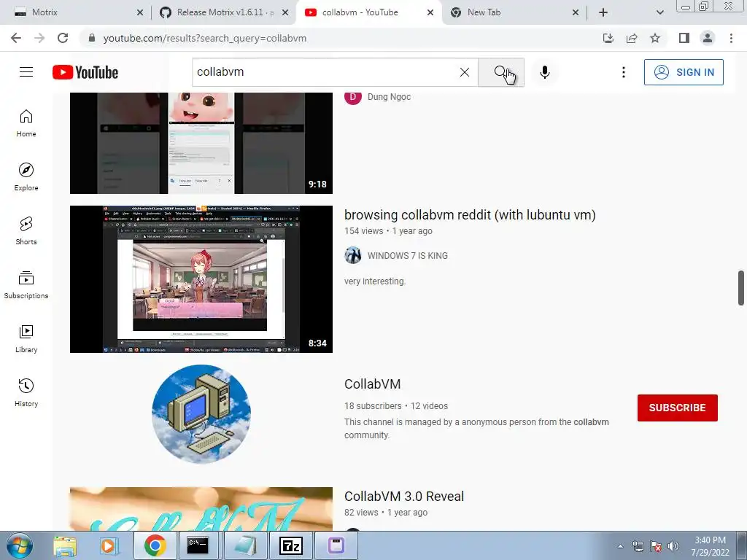
Task: Open Subscriptions in the sidebar
Action: [x=26, y=285]
